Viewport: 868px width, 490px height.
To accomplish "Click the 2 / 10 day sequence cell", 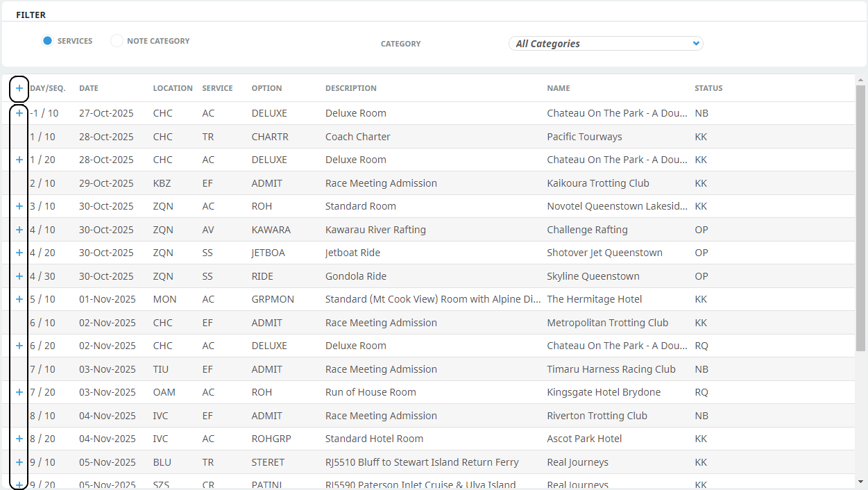I will click(42, 183).
